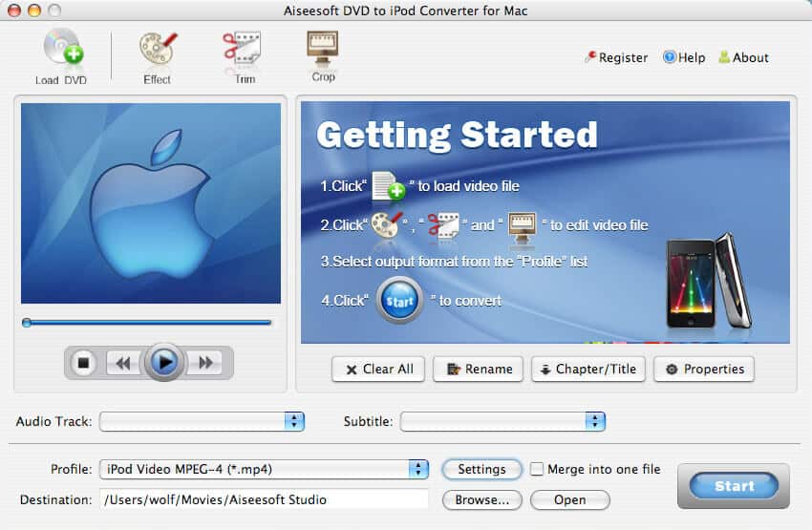
Task: Open profile Settings
Action: click(x=481, y=470)
